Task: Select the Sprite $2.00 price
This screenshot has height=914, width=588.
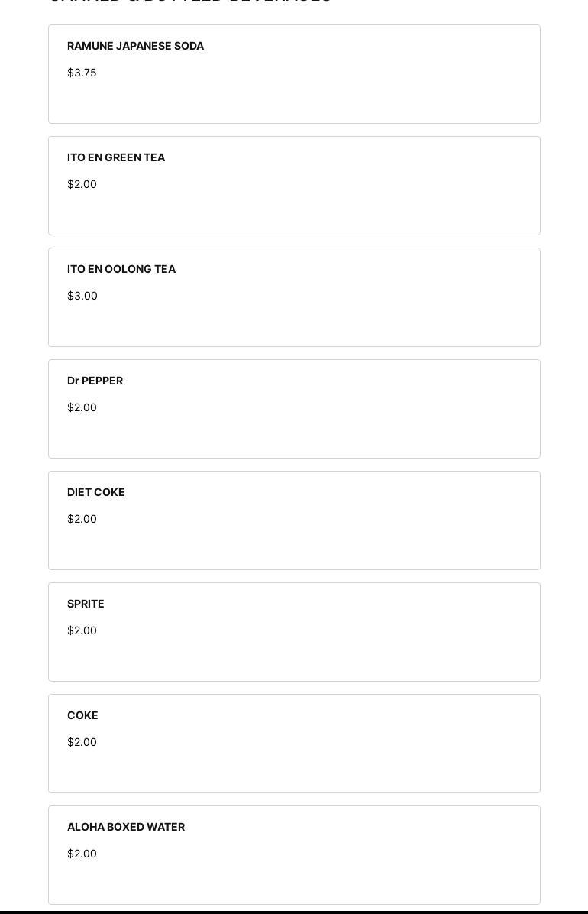Action: pyautogui.click(x=82, y=630)
